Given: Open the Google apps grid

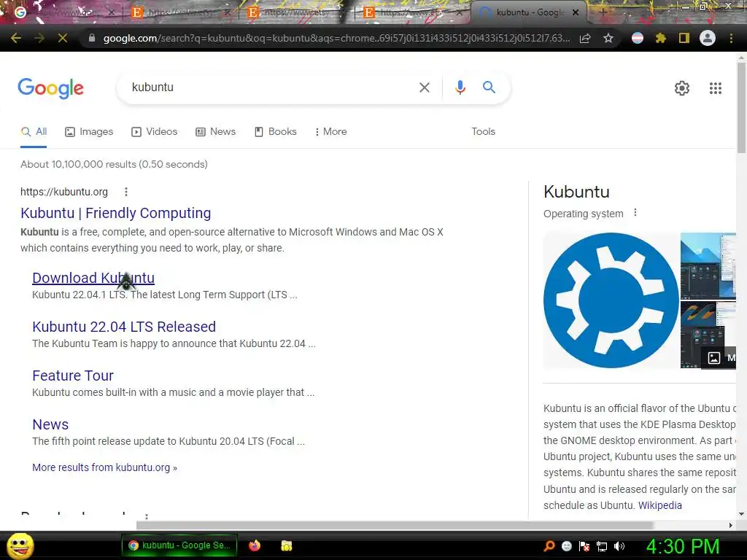Looking at the screenshot, I should pyautogui.click(x=715, y=88).
